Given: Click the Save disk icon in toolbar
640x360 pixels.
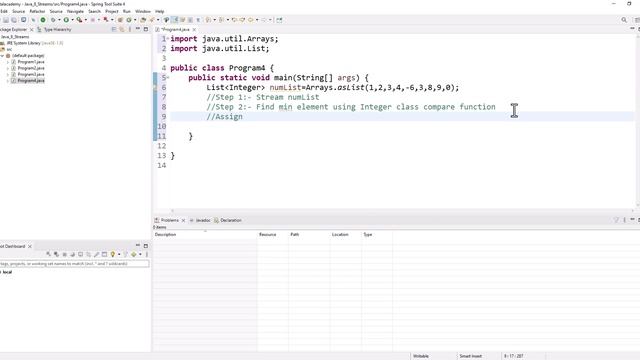Looking at the screenshot, I should click(6, 20).
